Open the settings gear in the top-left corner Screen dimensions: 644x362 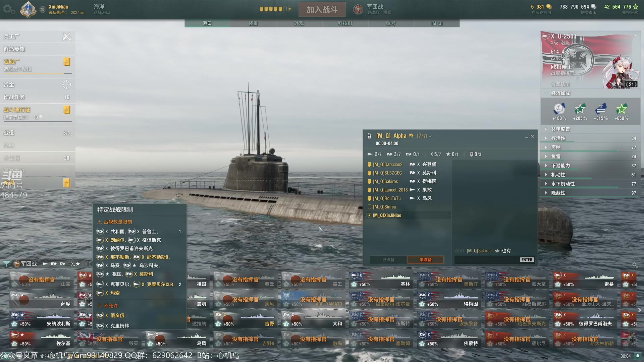pyautogui.click(x=9, y=9)
